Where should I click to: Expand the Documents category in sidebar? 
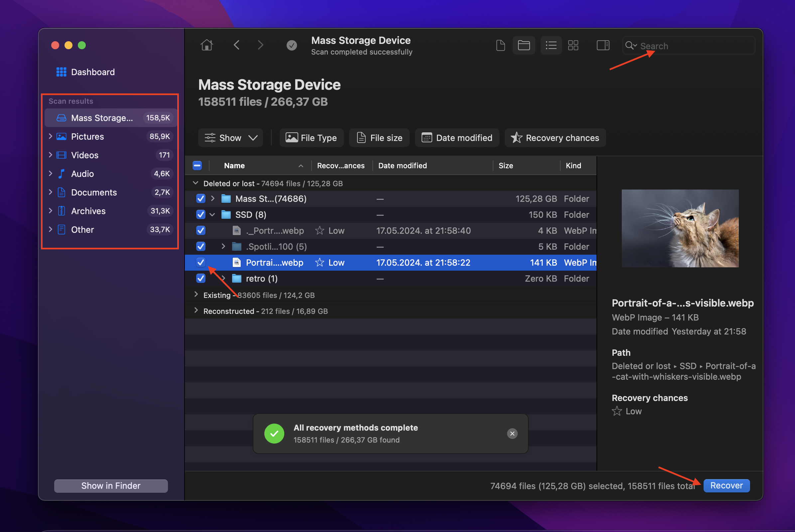50,192
